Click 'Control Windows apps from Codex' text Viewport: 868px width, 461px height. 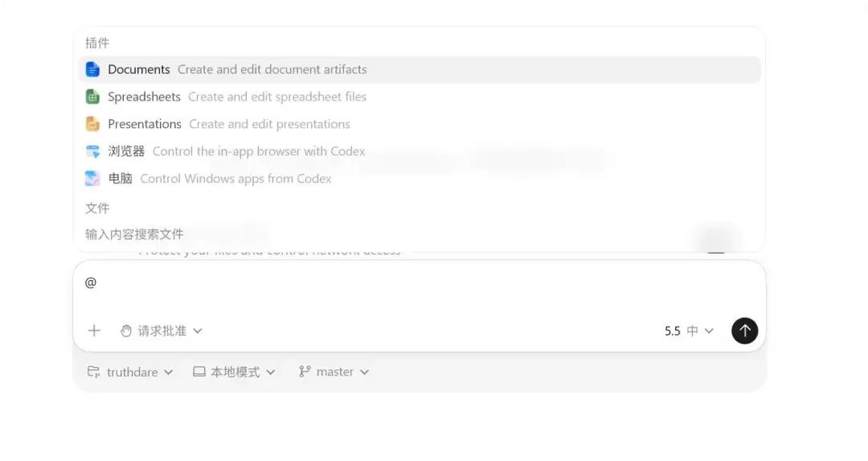tap(235, 179)
